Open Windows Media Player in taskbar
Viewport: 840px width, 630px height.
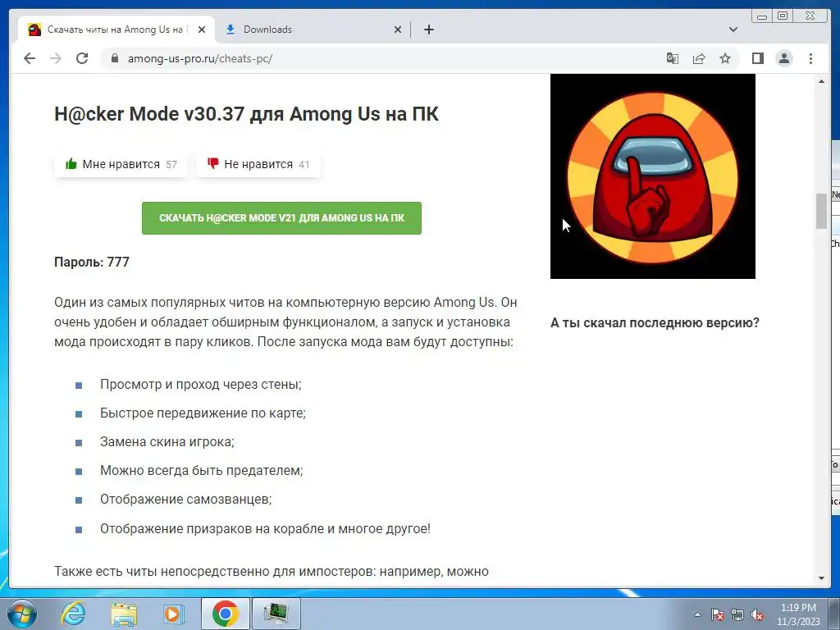coord(172,614)
